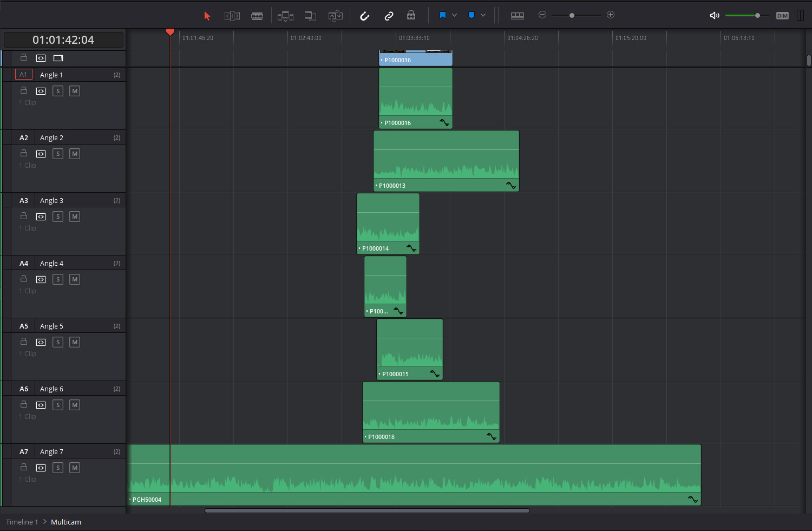The height and width of the screenshot is (531, 812).
Task: Click the horizontal timeline scrollbar
Action: pos(367,510)
